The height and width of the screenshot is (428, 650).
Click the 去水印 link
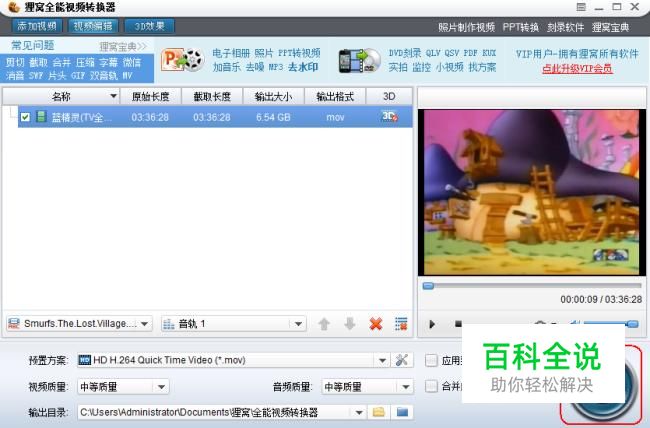pos(303,67)
